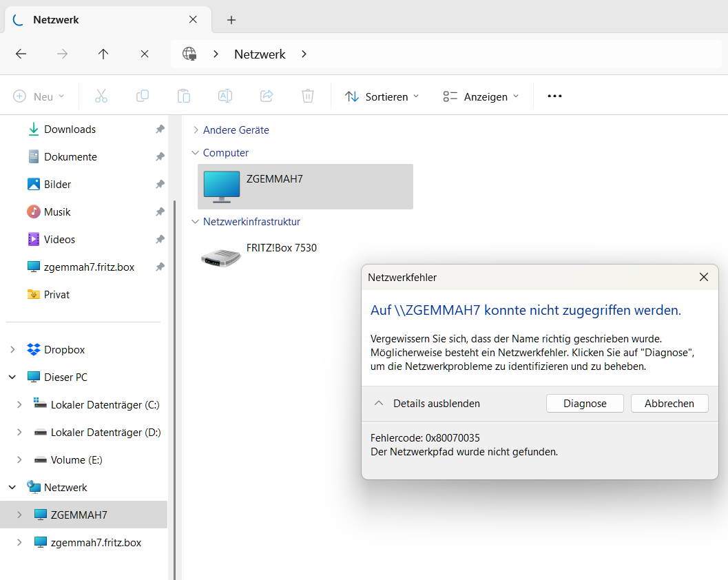The height and width of the screenshot is (580, 728).
Task: Click the Paste clipboard icon
Action: click(184, 96)
